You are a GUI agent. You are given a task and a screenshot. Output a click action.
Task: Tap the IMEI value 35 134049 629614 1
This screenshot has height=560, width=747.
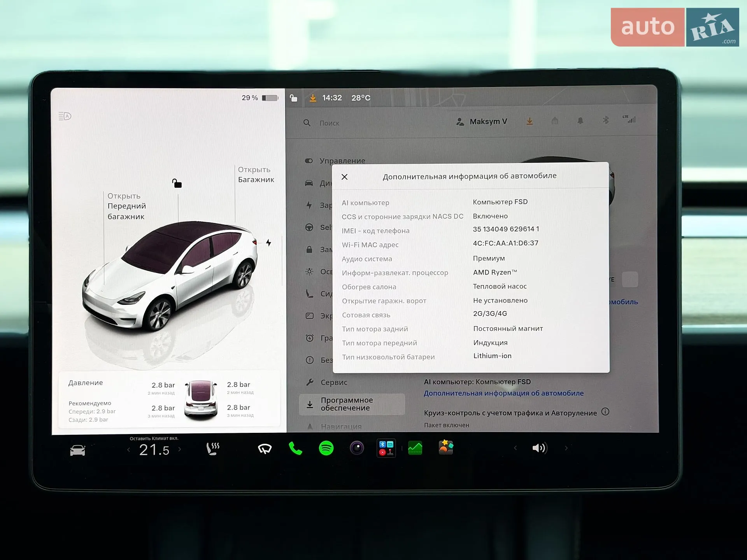[506, 229]
